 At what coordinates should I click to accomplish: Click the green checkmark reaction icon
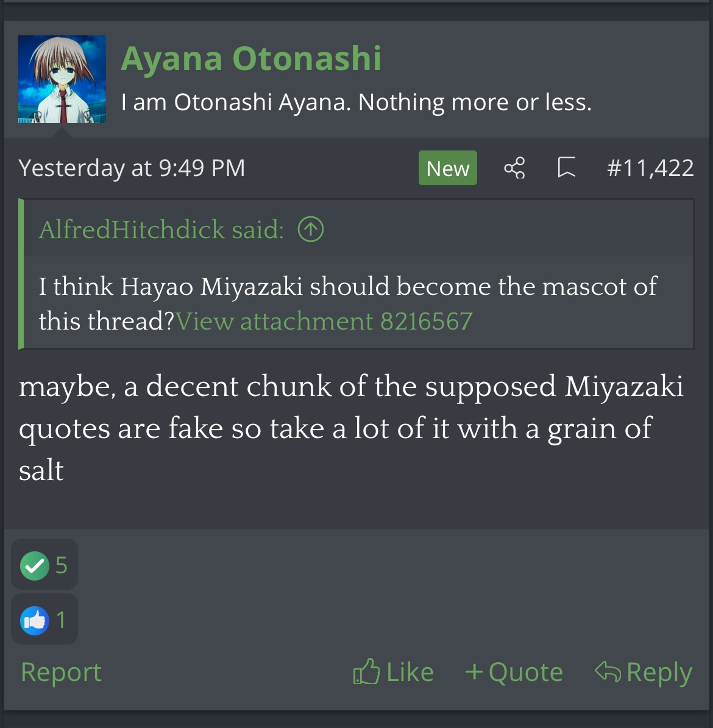(x=35, y=566)
